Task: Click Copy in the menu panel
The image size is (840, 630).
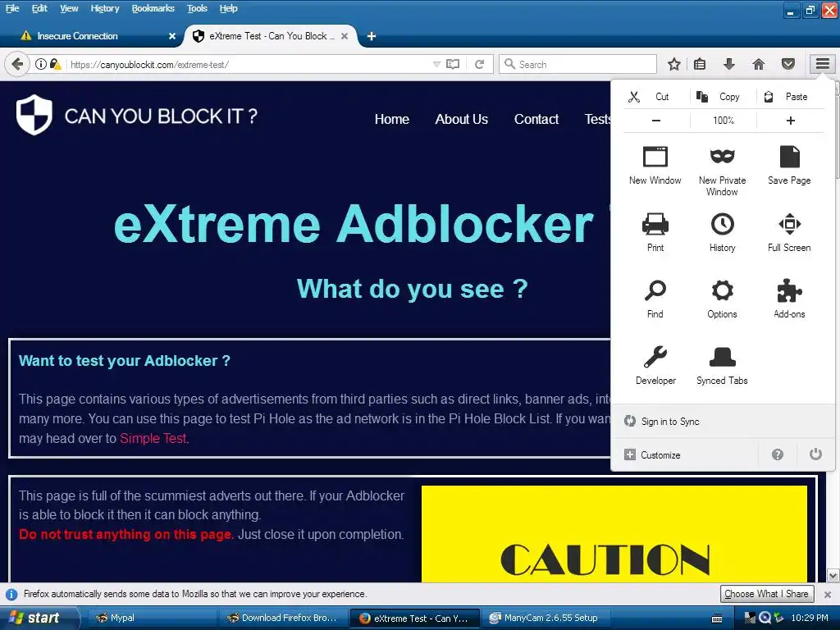Action: point(724,97)
